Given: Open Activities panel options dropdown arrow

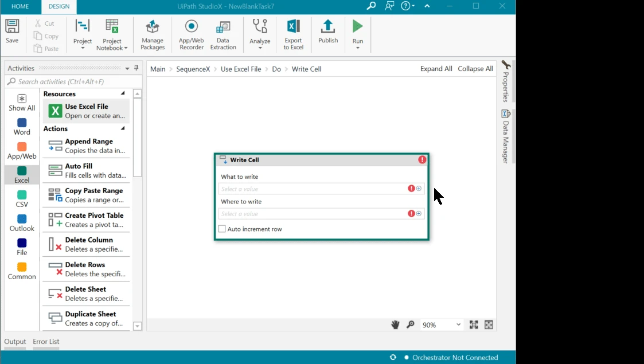Looking at the screenshot, I should pos(127,69).
